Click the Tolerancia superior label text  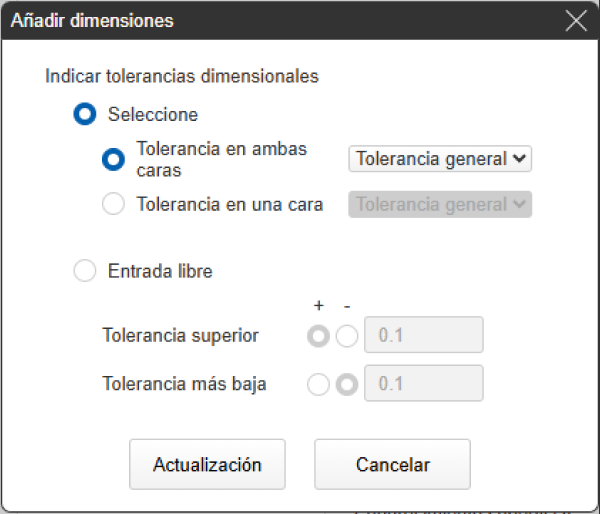point(180,336)
